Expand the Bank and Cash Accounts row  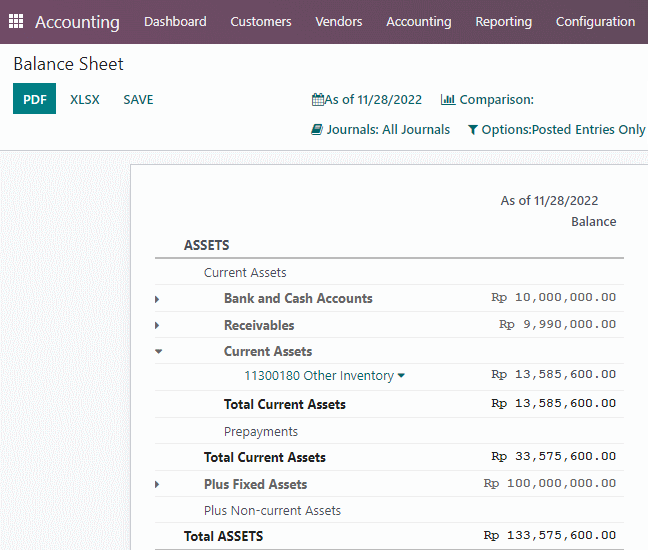point(157,299)
